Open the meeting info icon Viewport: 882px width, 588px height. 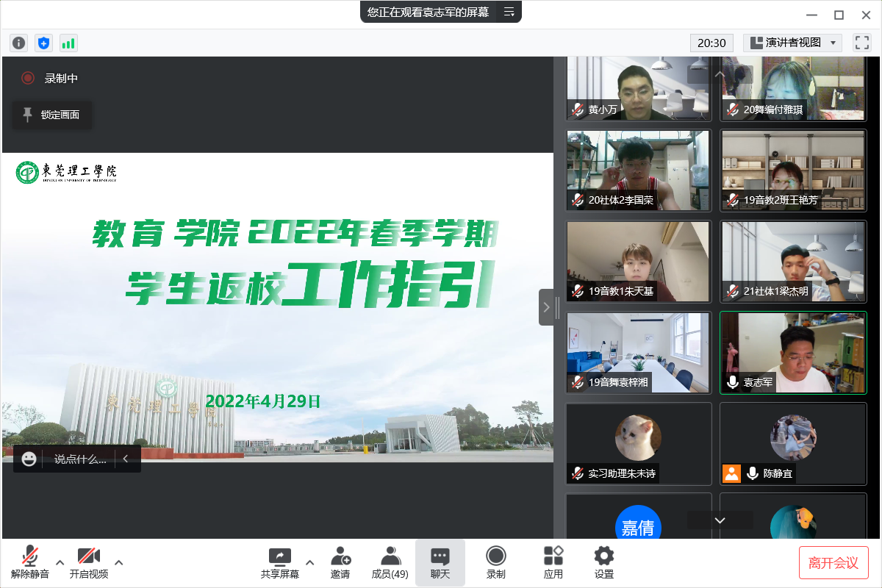pyautogui.click(x=18, y=43)
